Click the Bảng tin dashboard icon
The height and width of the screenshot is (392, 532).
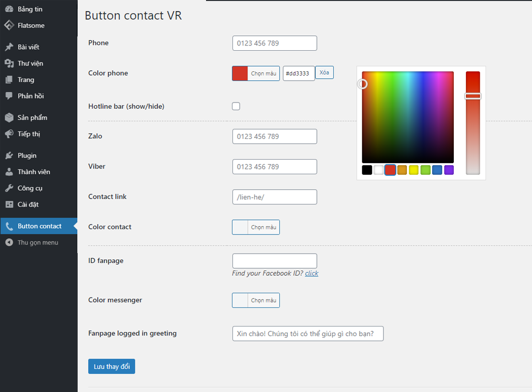[x=9, y=9]
